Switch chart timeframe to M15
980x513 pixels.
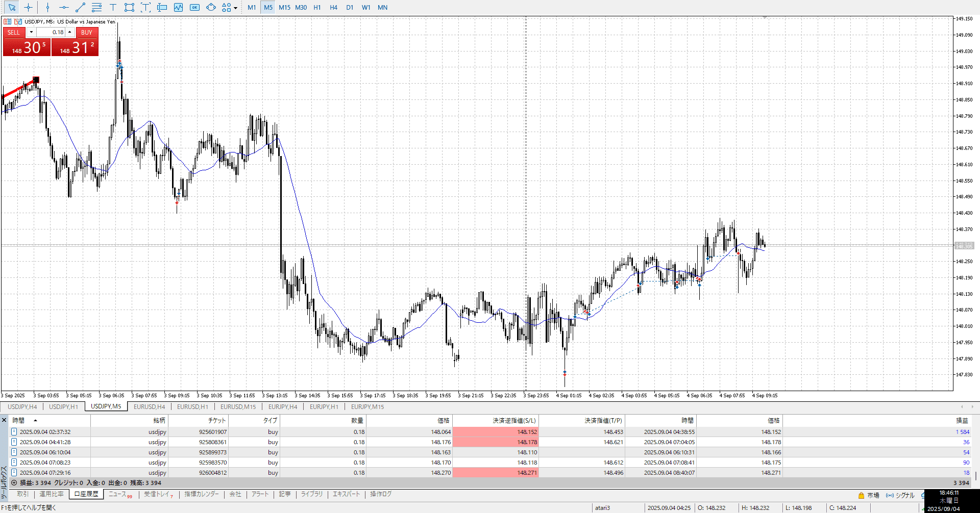tap(284, 7)
